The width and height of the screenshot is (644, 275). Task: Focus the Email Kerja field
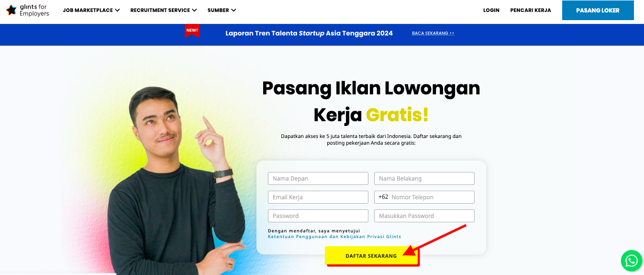point(318,197)
